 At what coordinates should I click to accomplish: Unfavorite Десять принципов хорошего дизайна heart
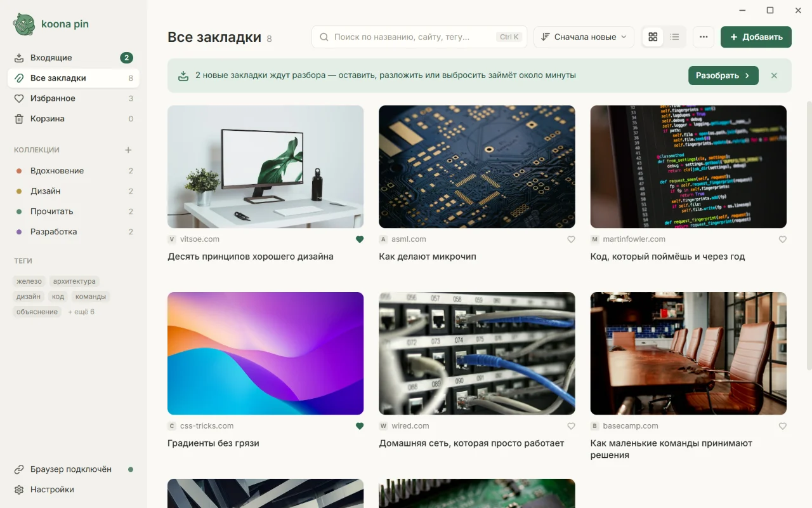[360, 239]
